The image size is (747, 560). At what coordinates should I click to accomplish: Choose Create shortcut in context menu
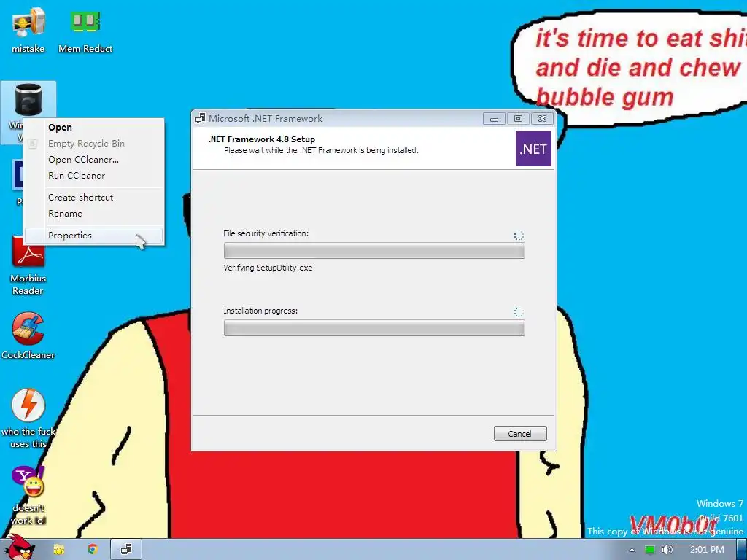click(94, 197)
